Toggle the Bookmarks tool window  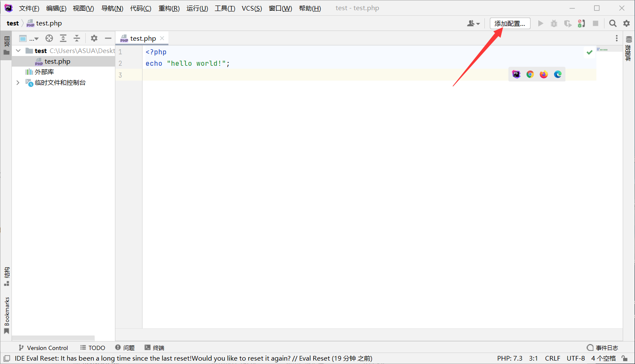[x=6, y=315]
